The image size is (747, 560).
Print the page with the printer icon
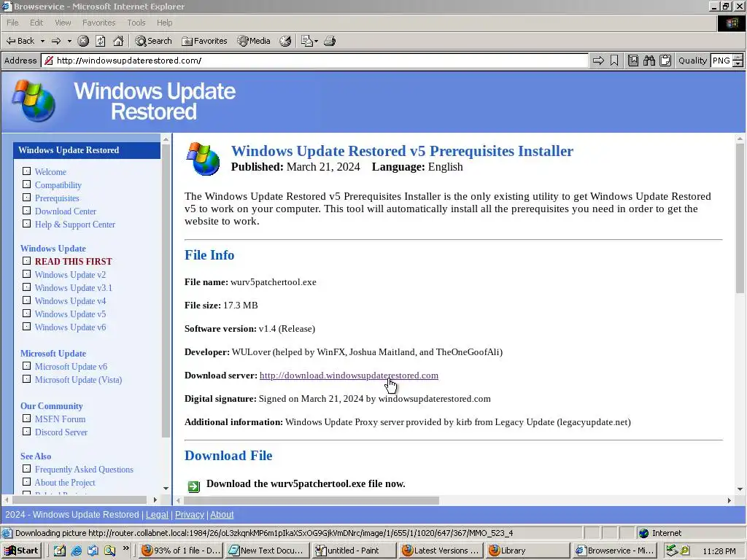point(330,41)
